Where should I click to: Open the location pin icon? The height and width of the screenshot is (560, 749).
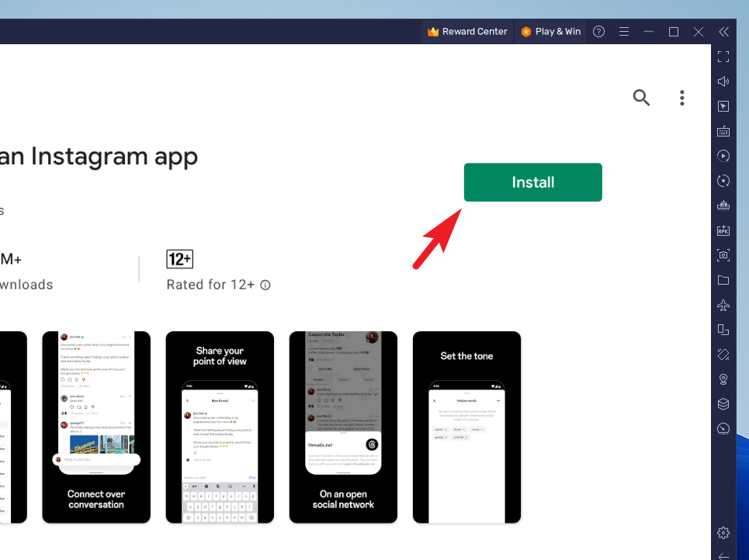[723, 379]
